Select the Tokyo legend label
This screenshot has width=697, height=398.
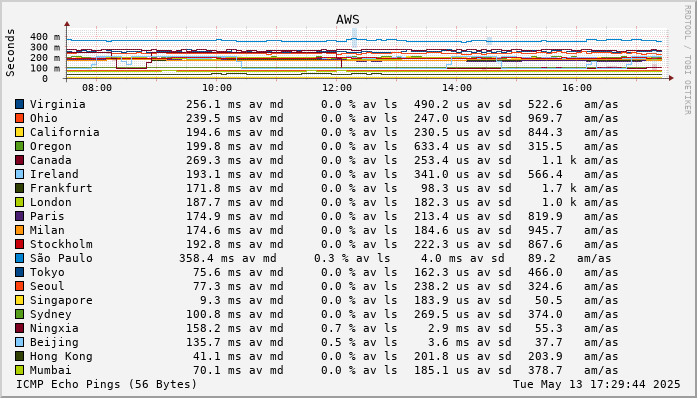click(x=47, y=272)
